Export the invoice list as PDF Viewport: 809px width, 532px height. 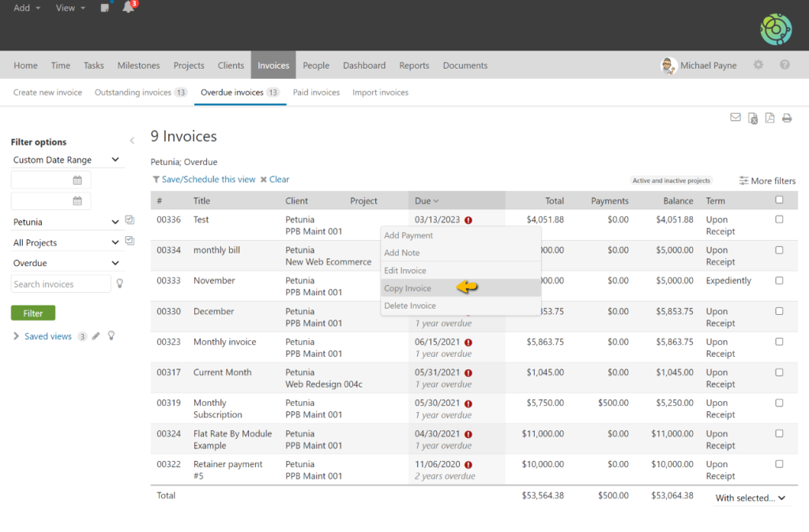pos(769,117)
